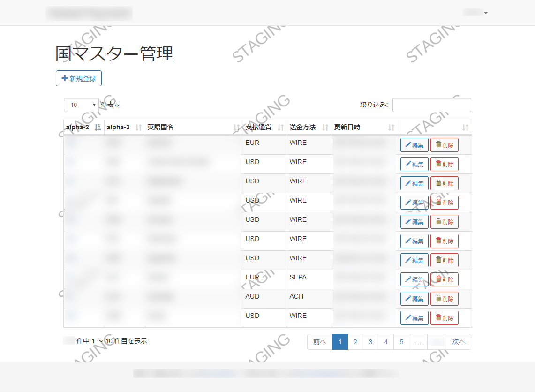
Task: Sort by alpha-2 column sort icon
Action: coord(98,128)
